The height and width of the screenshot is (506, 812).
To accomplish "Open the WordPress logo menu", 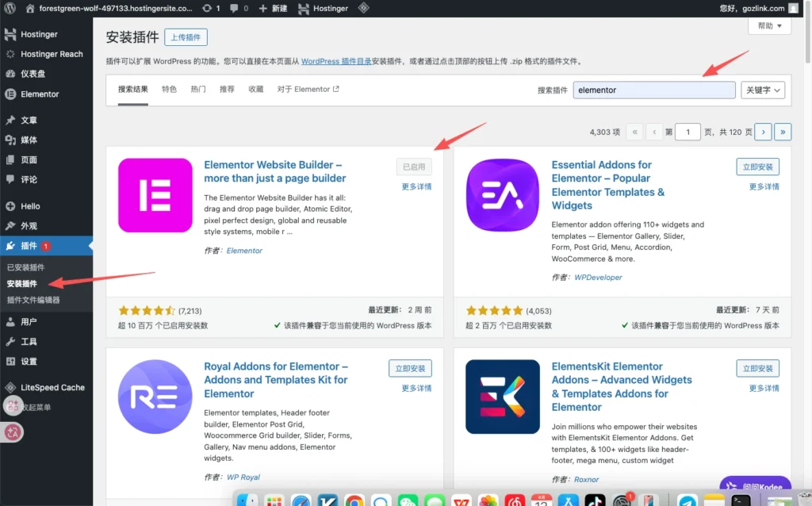I will pos(10,8).
